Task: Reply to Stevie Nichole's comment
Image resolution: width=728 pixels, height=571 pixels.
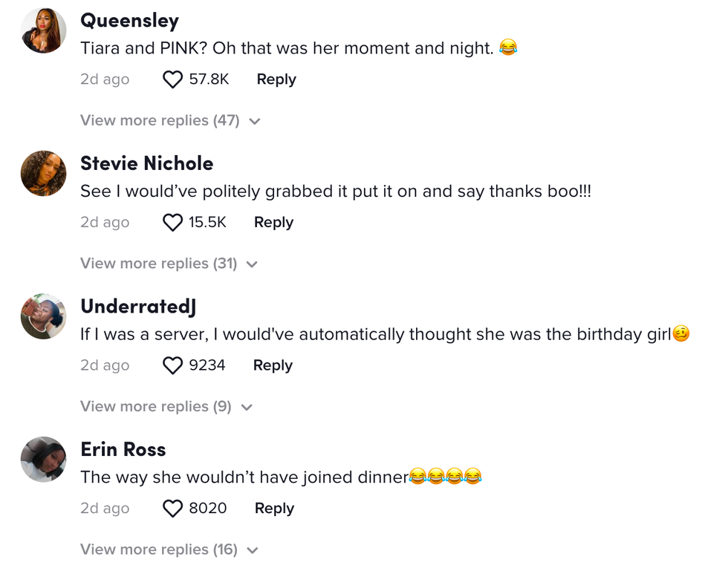Action: pyautogui.click(x=273, y=222)
